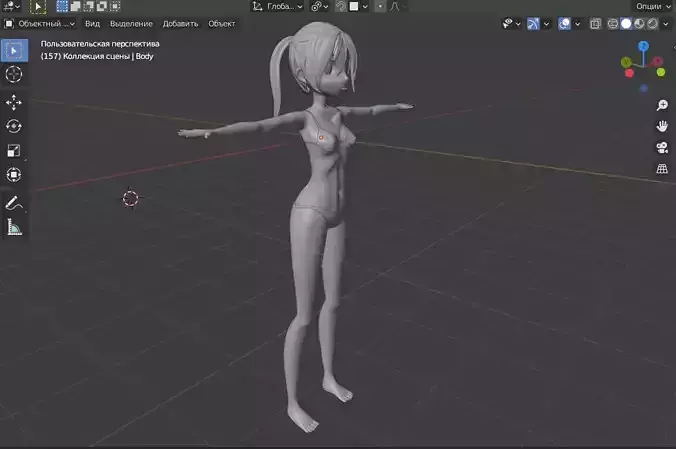The image size is (676, 449).
Task: Choose the Move tool
Action: [x=14, y=103]
